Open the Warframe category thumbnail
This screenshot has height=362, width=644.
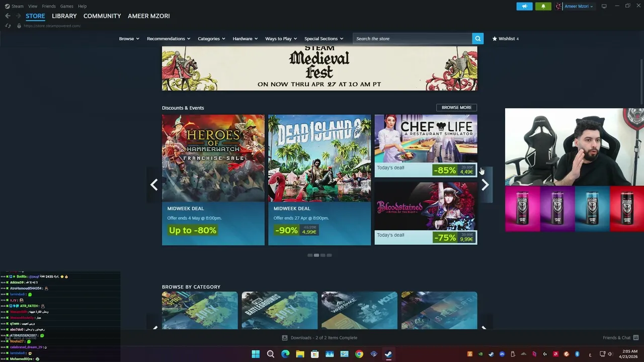point(359,310)
